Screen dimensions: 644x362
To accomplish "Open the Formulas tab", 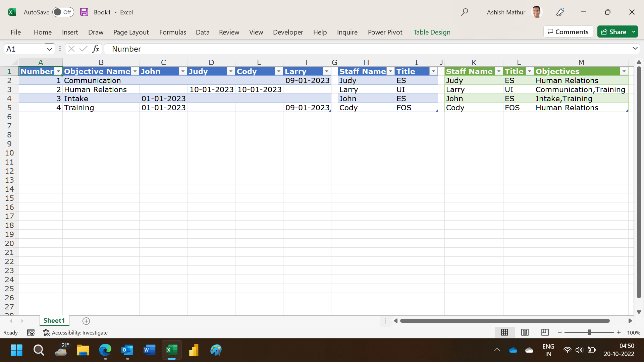I will point(172,32).
